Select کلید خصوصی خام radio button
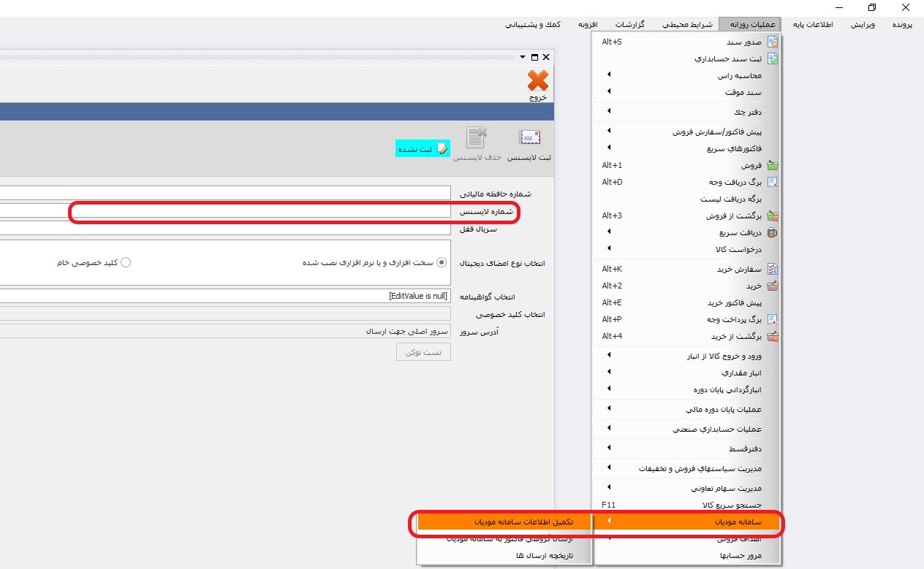 click(x=125, y=262)
